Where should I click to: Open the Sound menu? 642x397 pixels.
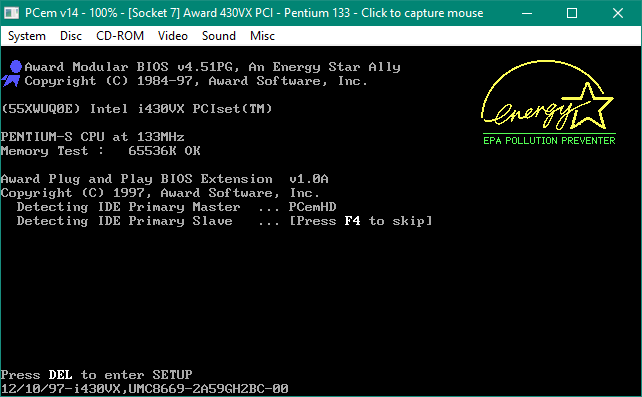[x=219, y=36]
